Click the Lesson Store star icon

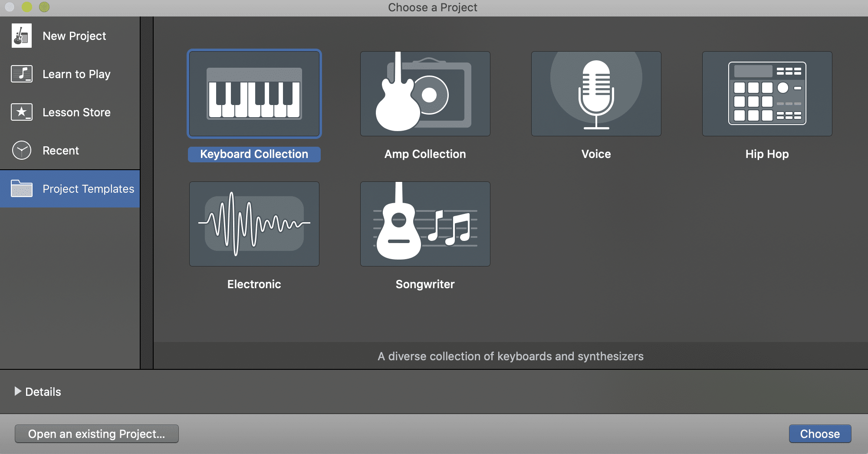[21, 112]
